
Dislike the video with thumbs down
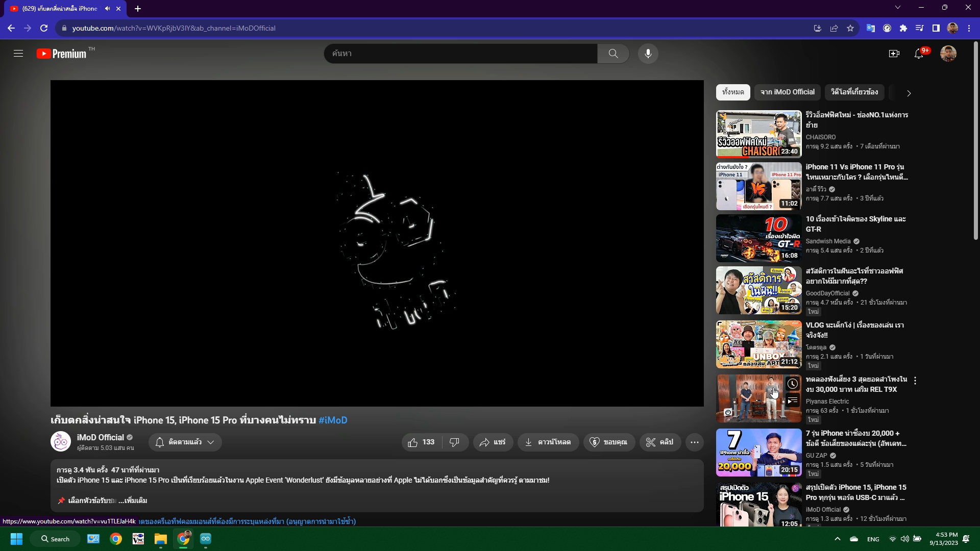pyautogui.click(x=454, y=442)
